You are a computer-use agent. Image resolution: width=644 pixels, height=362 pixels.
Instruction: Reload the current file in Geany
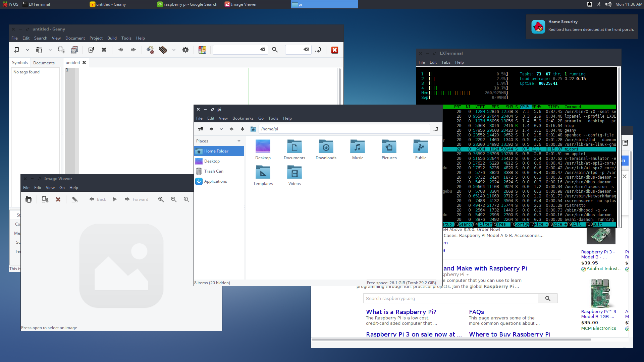(x=91, y=50)
